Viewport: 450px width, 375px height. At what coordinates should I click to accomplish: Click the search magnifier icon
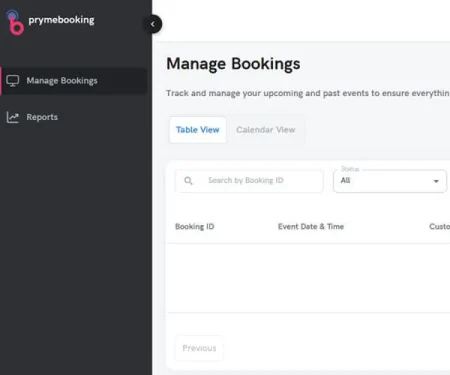188,181
